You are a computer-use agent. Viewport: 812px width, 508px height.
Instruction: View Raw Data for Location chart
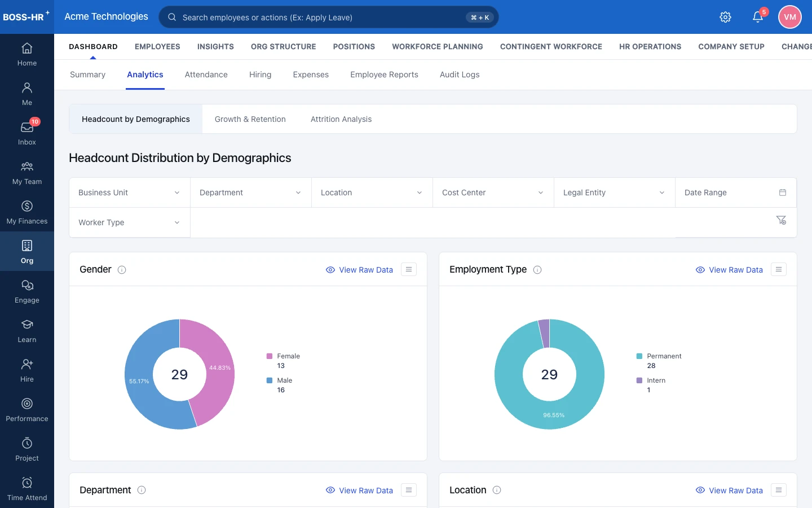point(729,491)
